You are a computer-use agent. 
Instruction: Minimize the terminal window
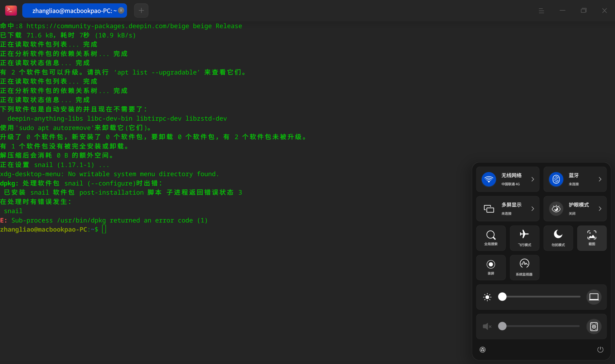coord(563,11)
